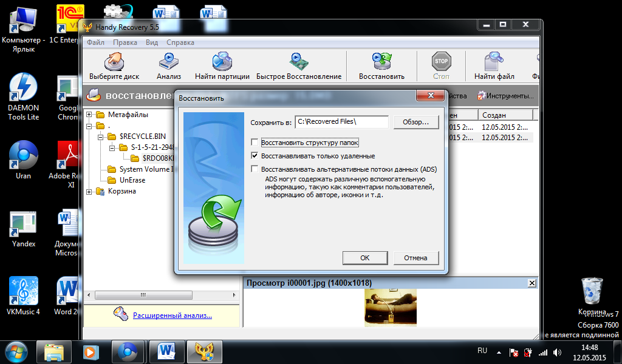This screenshot has height=364, width=622.
Task: Click the network signal tray icon
Action: click(x=542, y=352)
